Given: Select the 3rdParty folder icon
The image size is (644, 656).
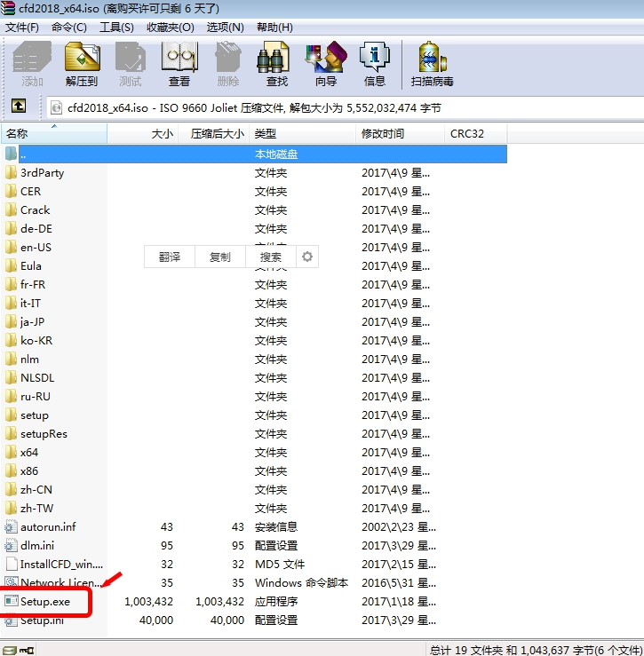Looking at the screenshot, I should (11, 173).
